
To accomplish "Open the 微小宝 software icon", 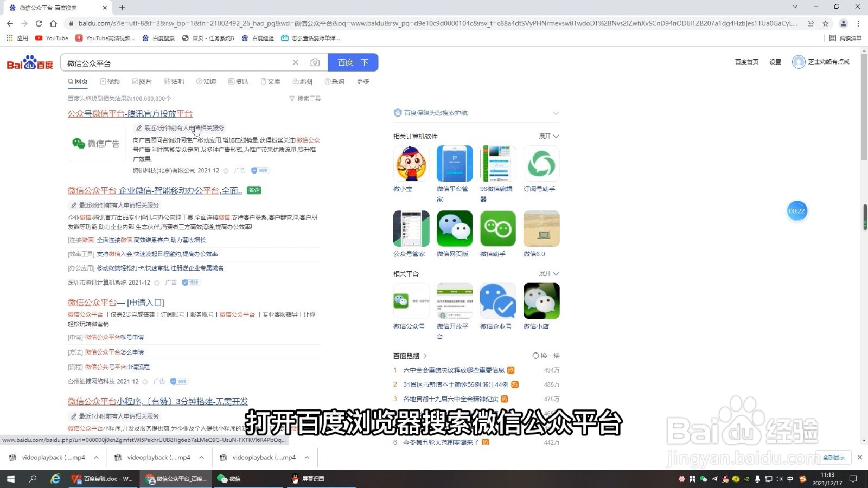I will coord(411,163).
